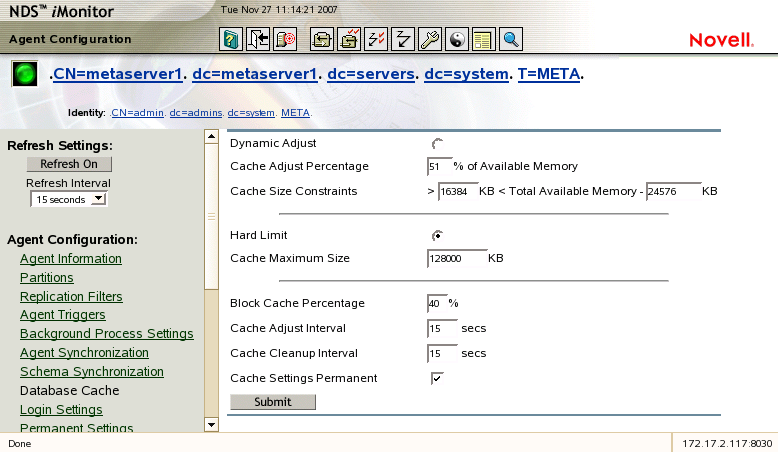This screenshot has height=452, width=778.
Task: Open Agent Synchronization settings
Action: pyautogui.click(x=84, y=353)
